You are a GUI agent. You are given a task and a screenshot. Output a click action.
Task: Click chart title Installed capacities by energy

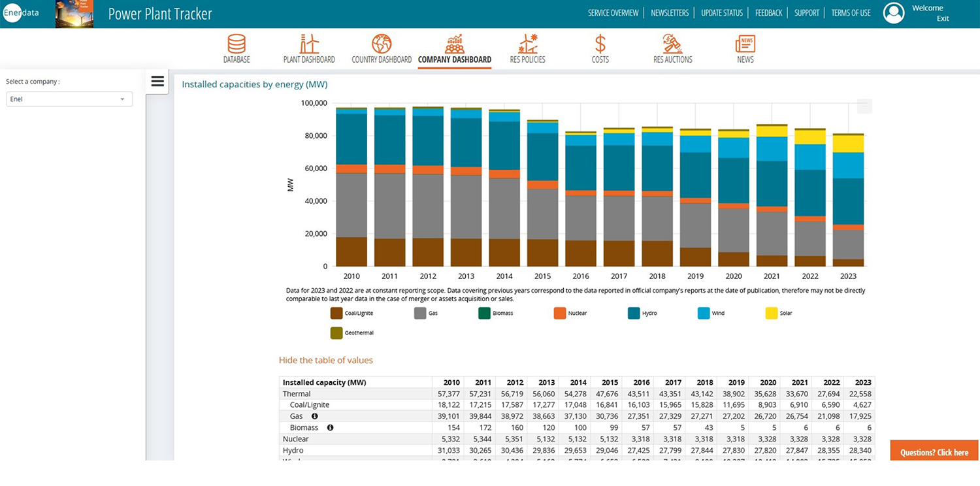pos(255,84)
